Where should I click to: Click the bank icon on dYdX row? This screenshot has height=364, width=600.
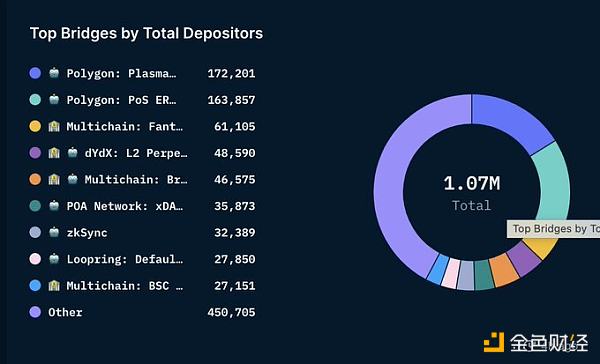tap(54, 153)
